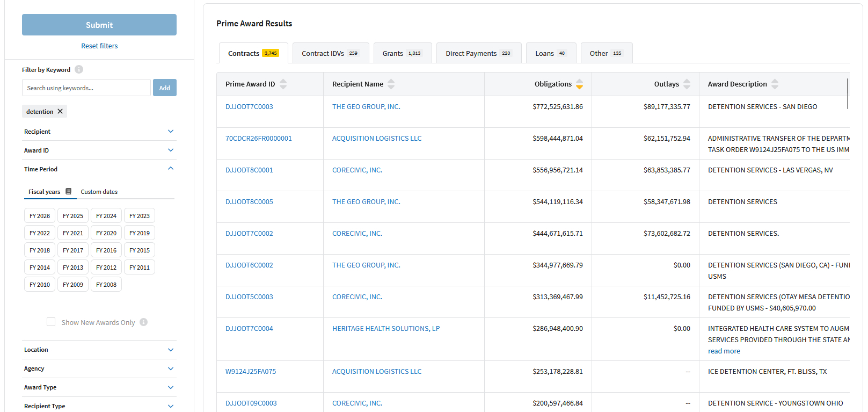The height and width of the screenshot is (412, 868).
Task: Click the Filter by Keyword info icon
Action: (x=79, y=69)
